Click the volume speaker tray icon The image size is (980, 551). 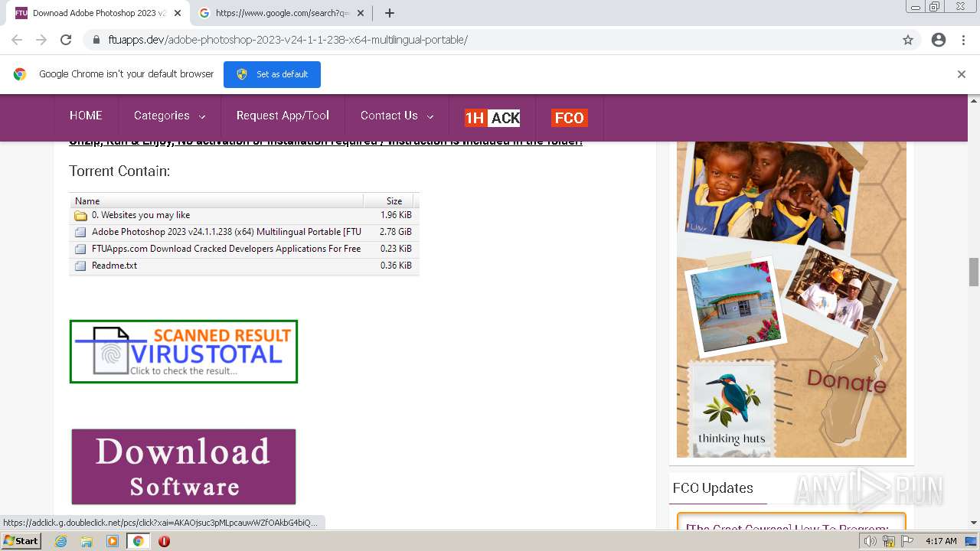pos(871,541)
